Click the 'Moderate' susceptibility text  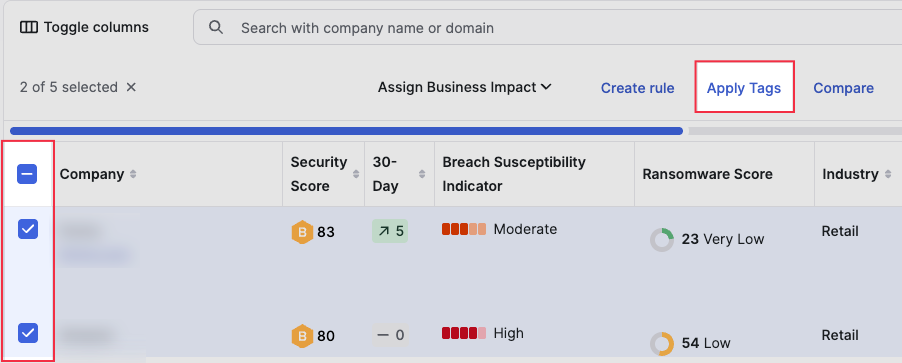pos(525,229)
